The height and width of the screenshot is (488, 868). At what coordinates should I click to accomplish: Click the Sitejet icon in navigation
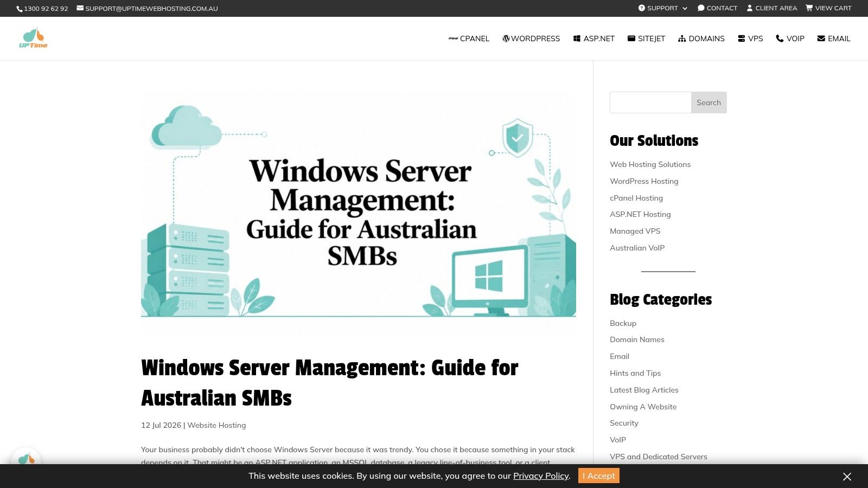pos(631,38)
